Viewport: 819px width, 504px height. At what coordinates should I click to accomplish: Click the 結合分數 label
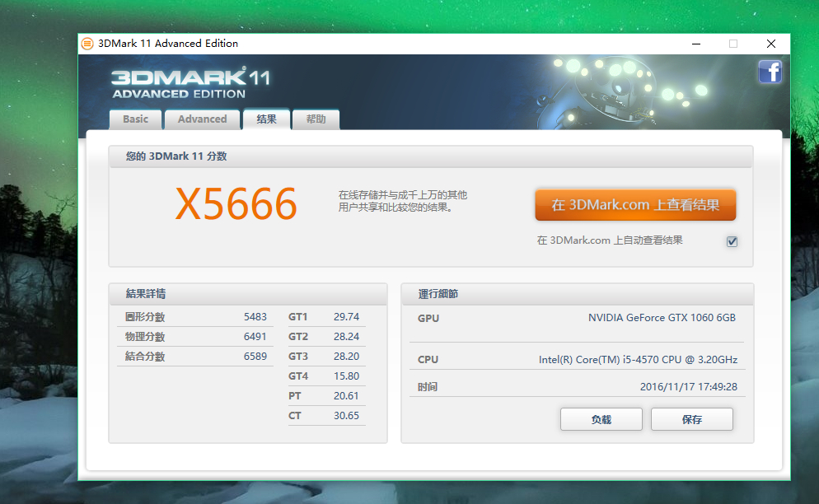pyautogui.click(x=145, y=357)
